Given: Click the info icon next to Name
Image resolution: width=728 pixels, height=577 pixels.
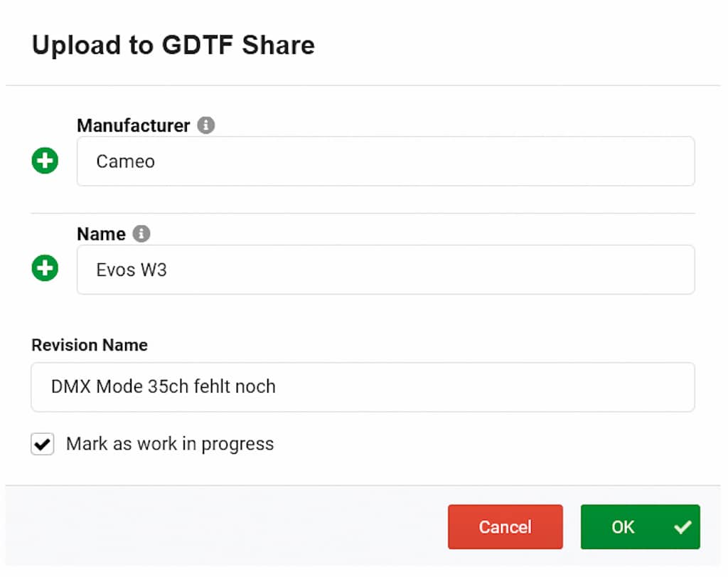Looking at the screenshot, I should pyautogui.click(x=141, y=233).
